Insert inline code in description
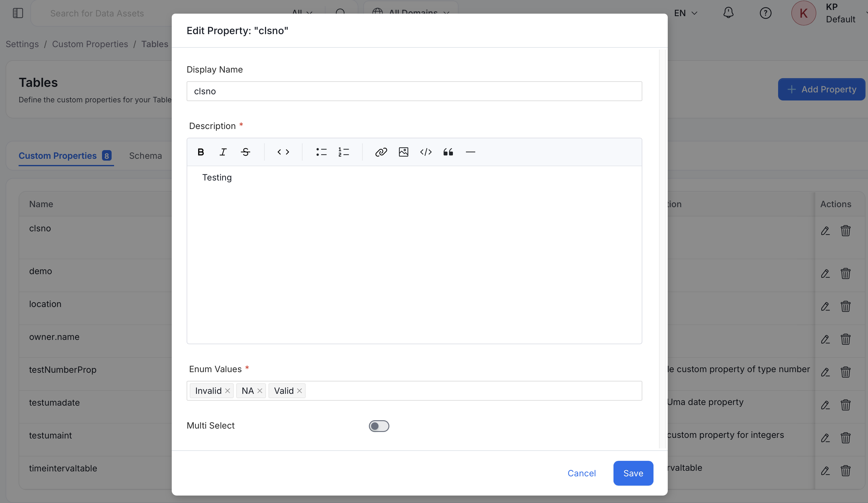 pyautogui.click(x=283, y=152)
